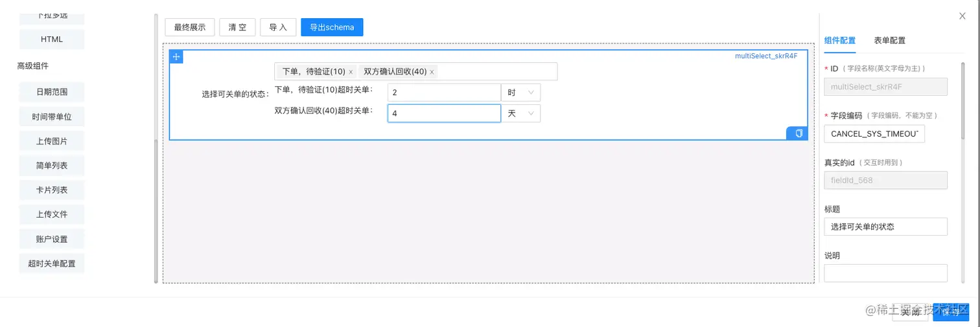Click the 导入 button
This screenshot has height=327, width=980.
(x=278, y=27)
